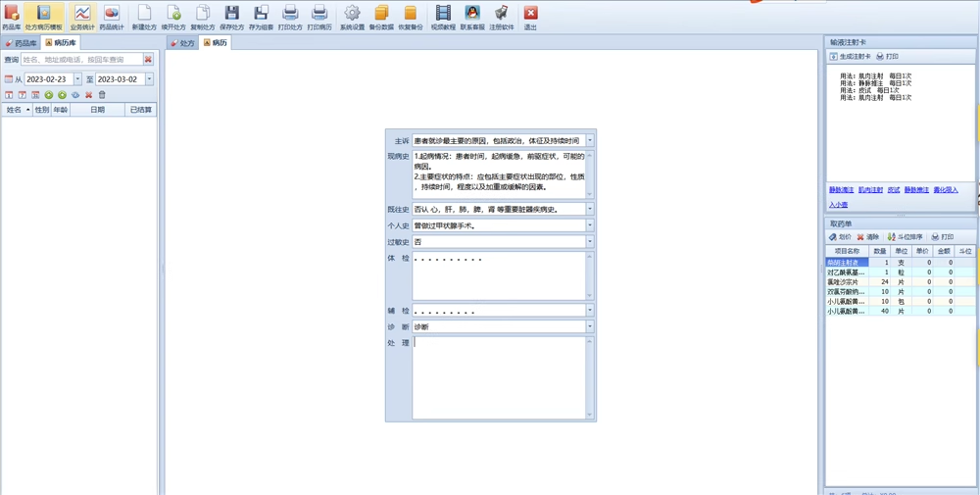
Task: Expand the 个人史 dropdown arrow
Action: point(590,225)
